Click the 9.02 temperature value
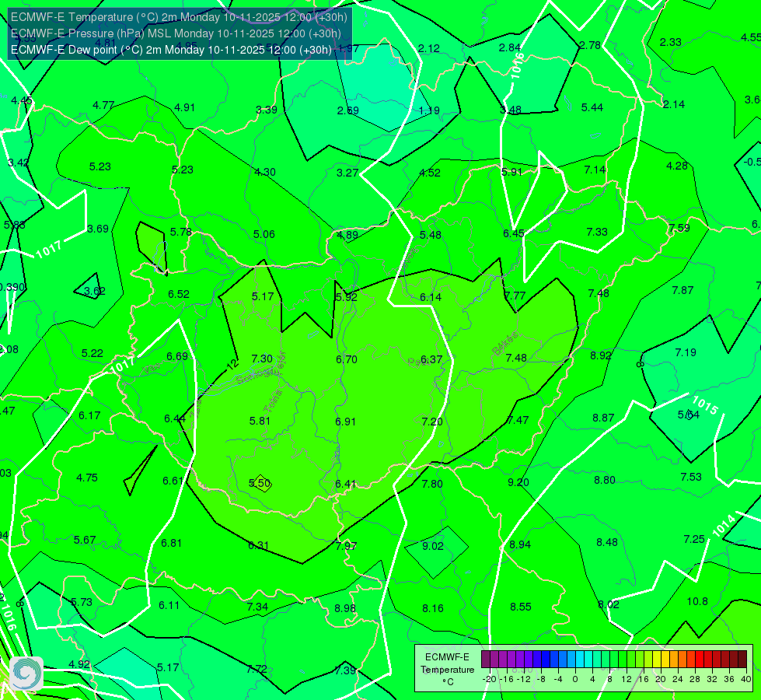The image size is (761, 700). (x=433, y=546)
